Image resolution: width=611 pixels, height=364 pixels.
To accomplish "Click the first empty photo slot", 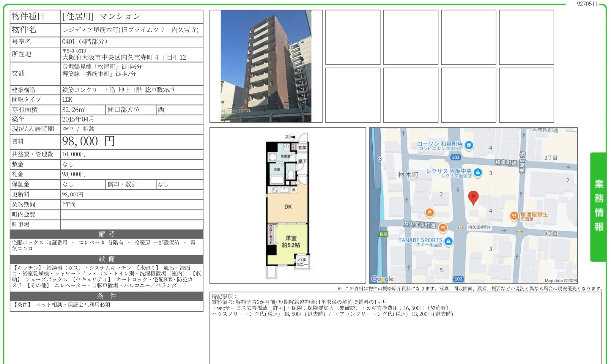I will click(x=353, y=37).
